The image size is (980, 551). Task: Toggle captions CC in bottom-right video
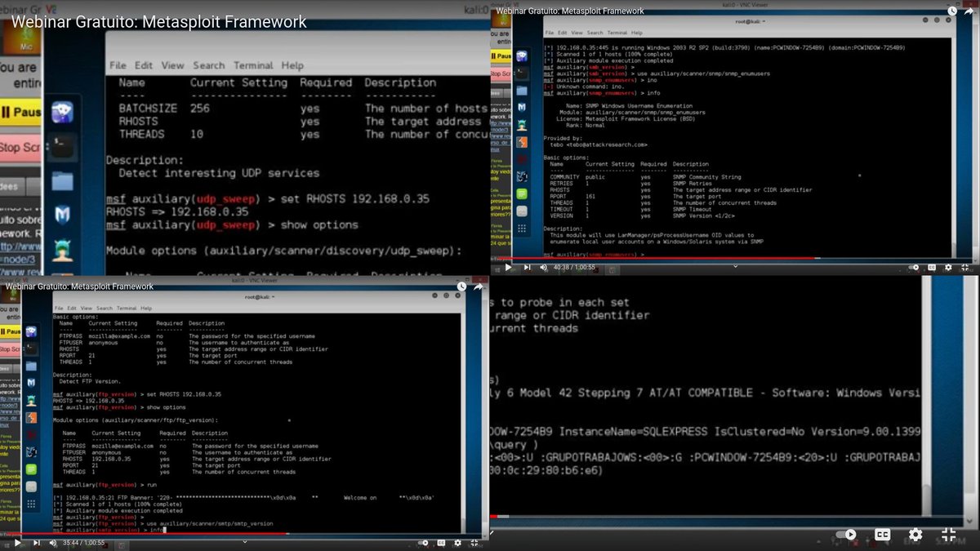882,535
